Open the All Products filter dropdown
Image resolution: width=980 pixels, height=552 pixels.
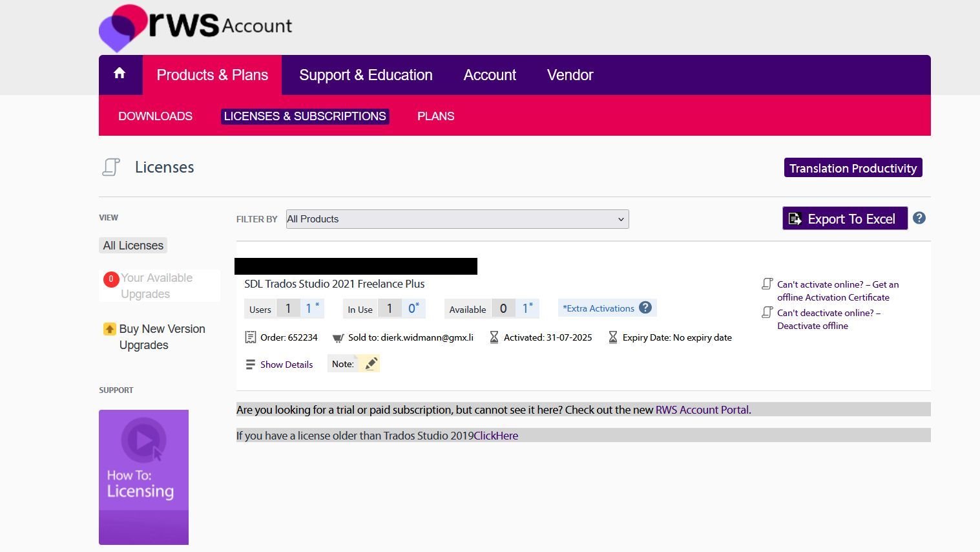[x=456, y=219]
